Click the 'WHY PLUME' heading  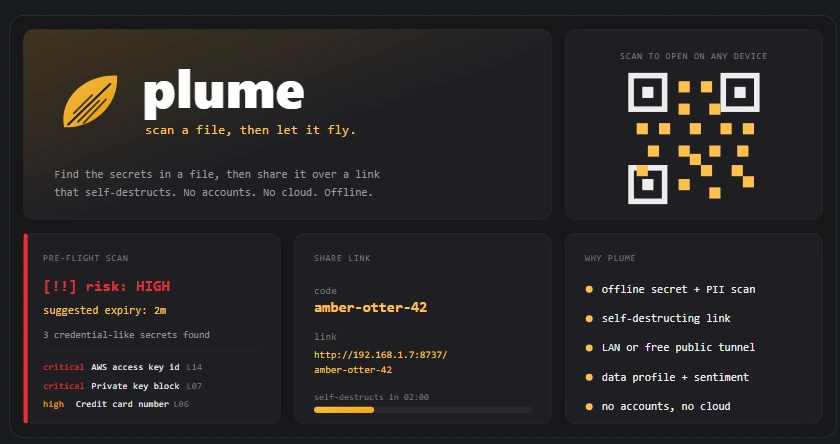coord(610,258)
